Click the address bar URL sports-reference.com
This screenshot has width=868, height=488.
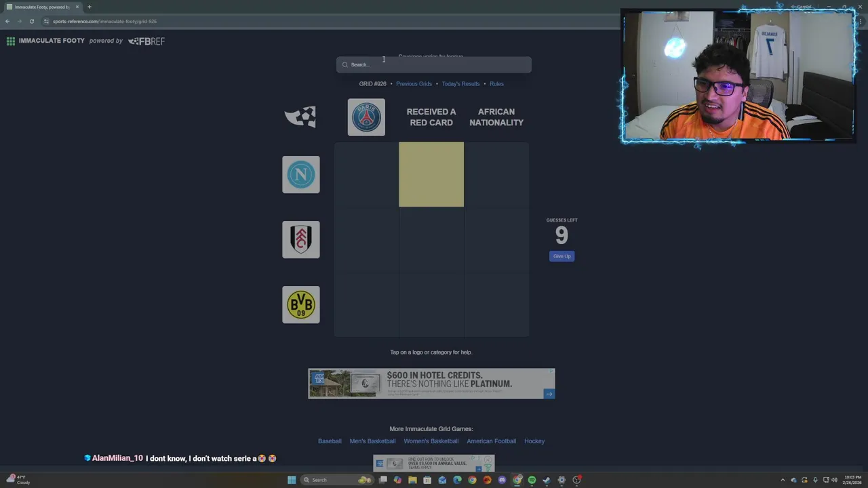tap(104, 21)
